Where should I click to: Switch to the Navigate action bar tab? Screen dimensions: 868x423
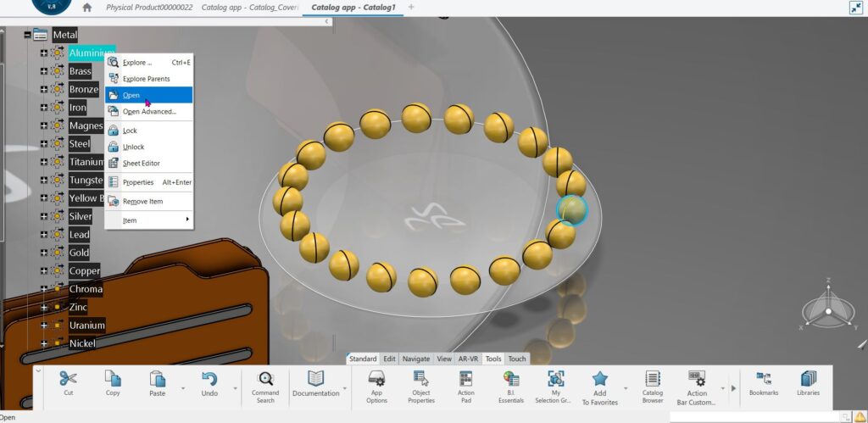coord(415,359)
